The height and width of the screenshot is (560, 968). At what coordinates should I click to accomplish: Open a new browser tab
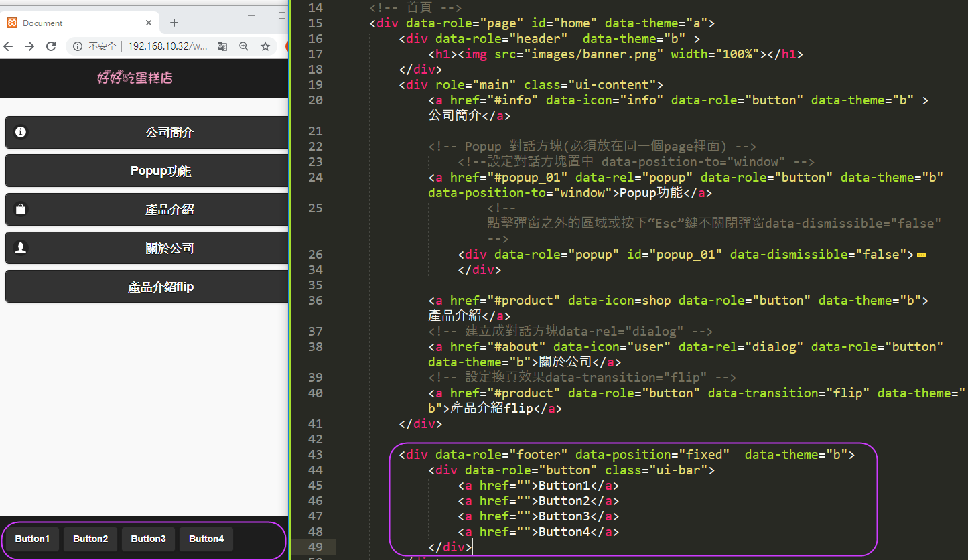(x=174, y=23)
